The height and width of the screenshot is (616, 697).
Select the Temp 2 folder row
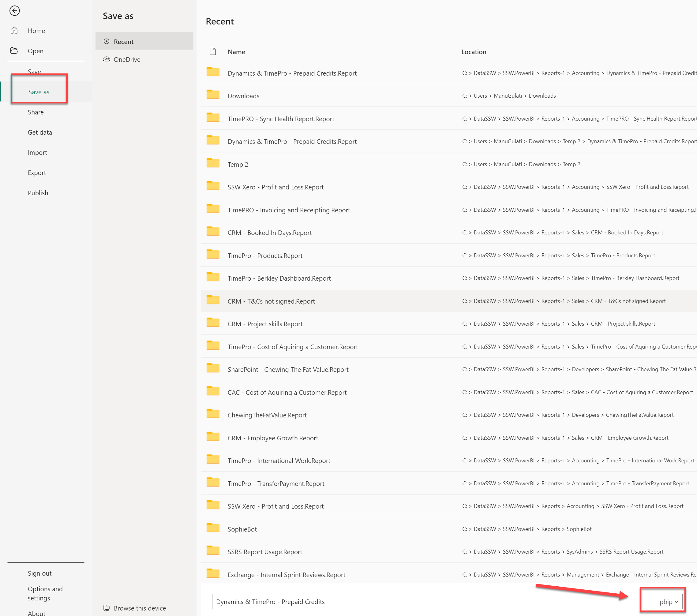[238, 164]
